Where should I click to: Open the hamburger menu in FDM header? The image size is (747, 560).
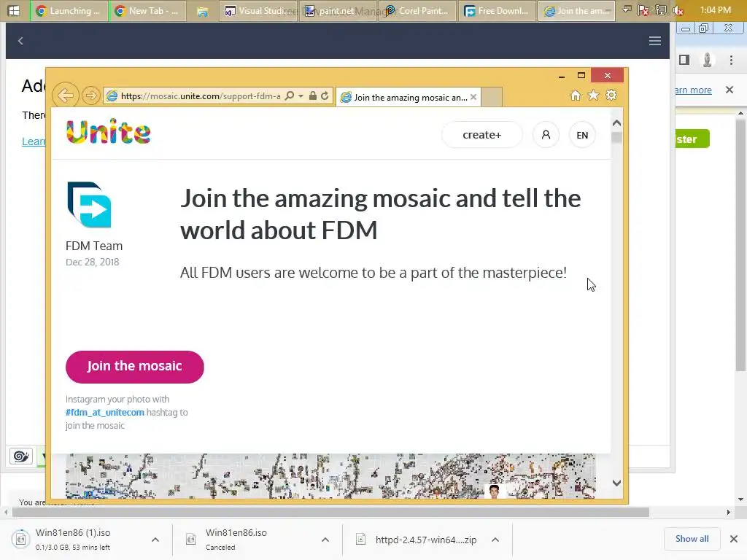(654, 41)
